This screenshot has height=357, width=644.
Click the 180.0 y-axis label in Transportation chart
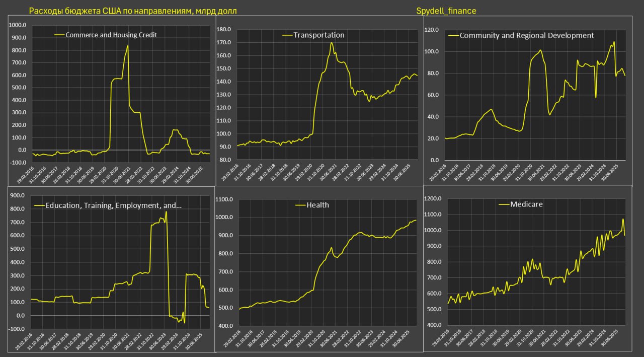tap(224, 30)
